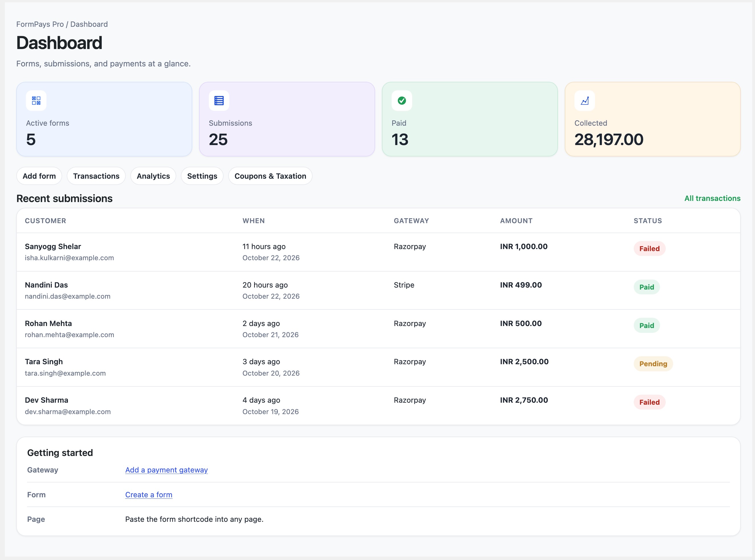Viewport: 755px width, 560px height.
Task: Go to Analytics
Action: coord(153,176)
